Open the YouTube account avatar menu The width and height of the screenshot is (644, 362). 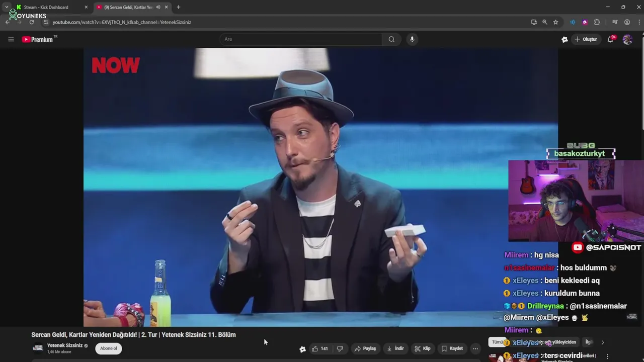pos(627,39)
